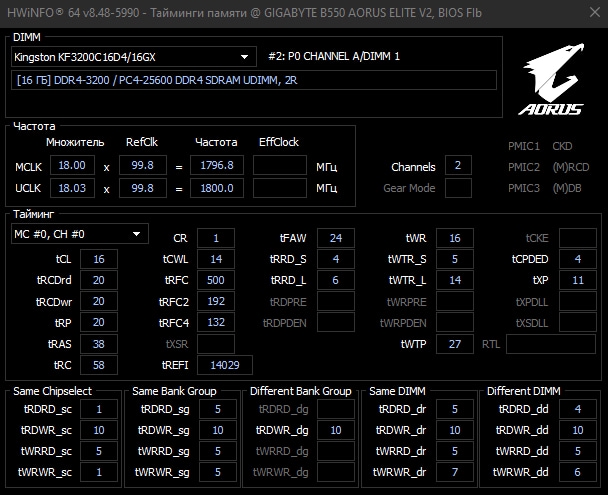Click the MCLK multiplier value 18.00
The height and width of the screenshot is (495, 608).
(72, 166)
